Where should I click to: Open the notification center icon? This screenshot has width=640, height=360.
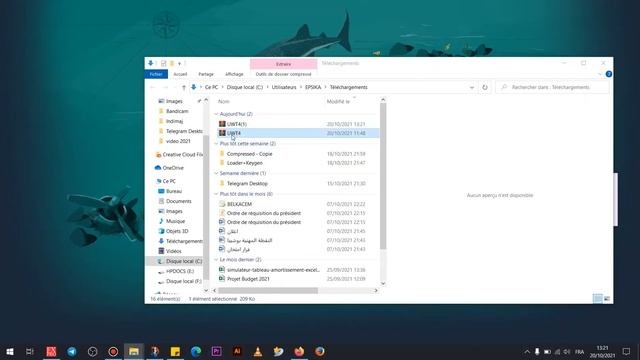tap(626, 351)
